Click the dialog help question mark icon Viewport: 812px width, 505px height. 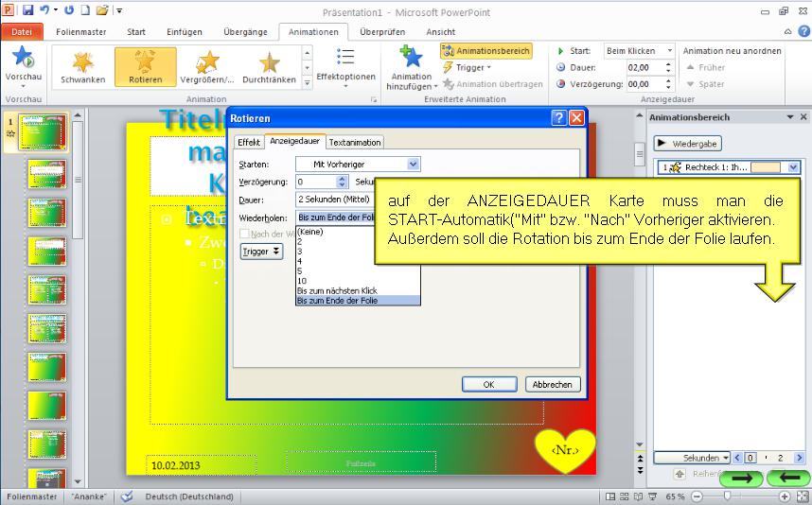click(559, 118)
